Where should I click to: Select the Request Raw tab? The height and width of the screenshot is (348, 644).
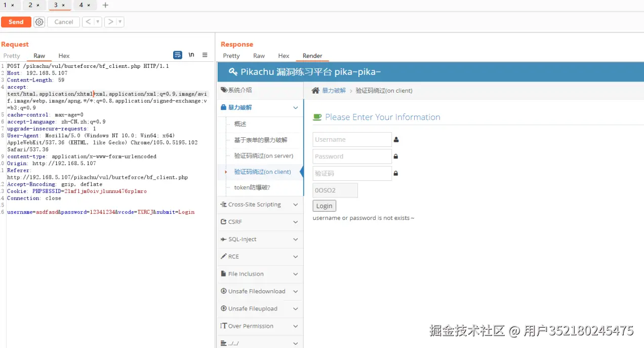click(39, 56)
